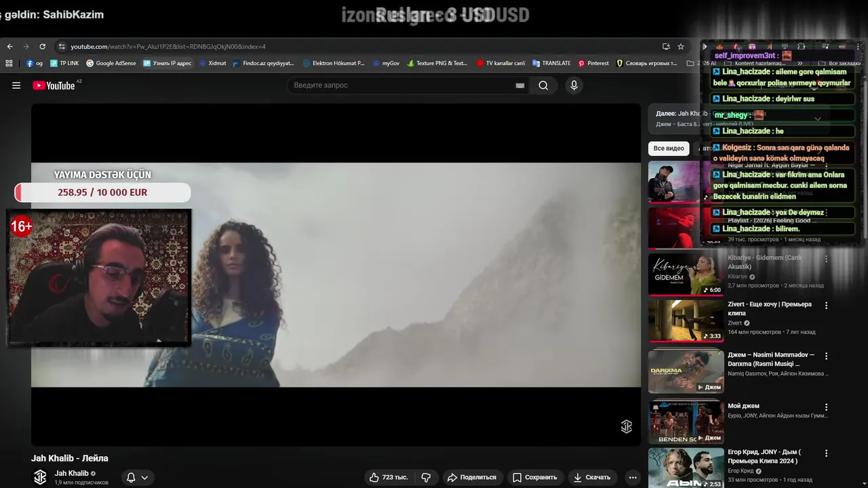Open the Словарь игровых bookmark
The width and height of the screenshot is (868, 488).
(x=646, y=63)
